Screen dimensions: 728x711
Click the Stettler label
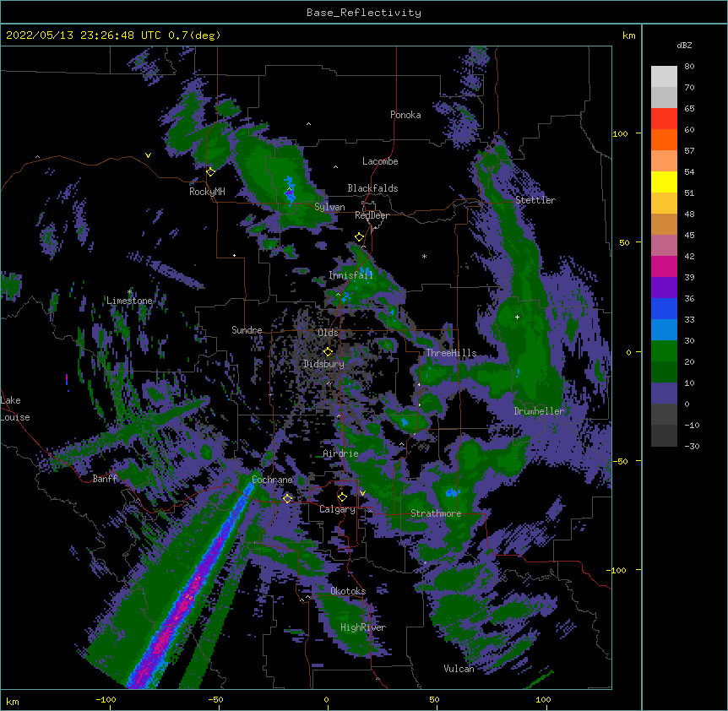(x=535, y=200)
